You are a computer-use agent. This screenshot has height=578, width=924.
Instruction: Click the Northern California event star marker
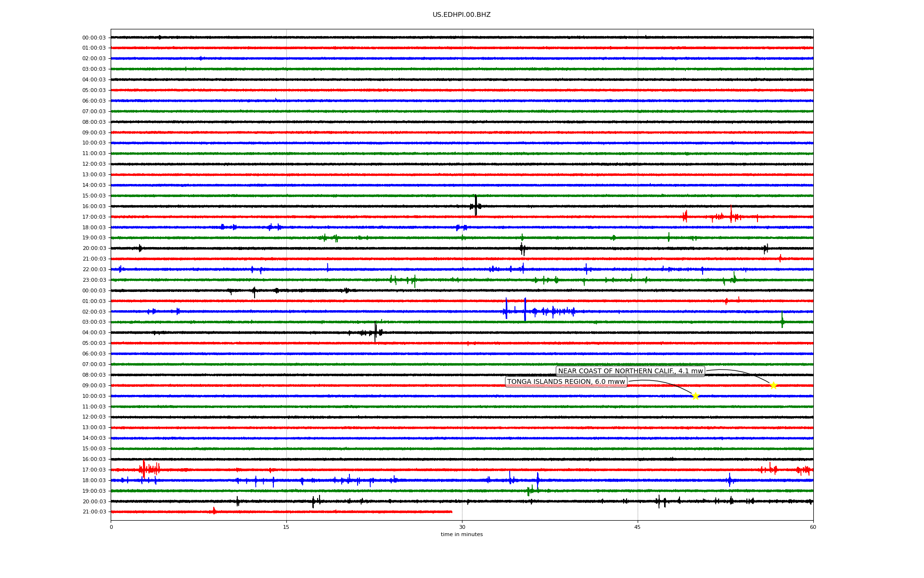click(x=773, y=385)
